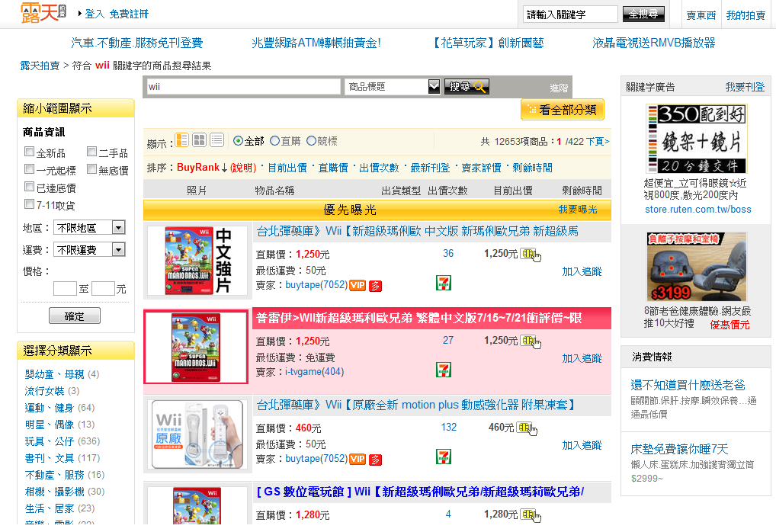Open the 中文強片 Mario Bros thumbnail

tap(197, 261)
